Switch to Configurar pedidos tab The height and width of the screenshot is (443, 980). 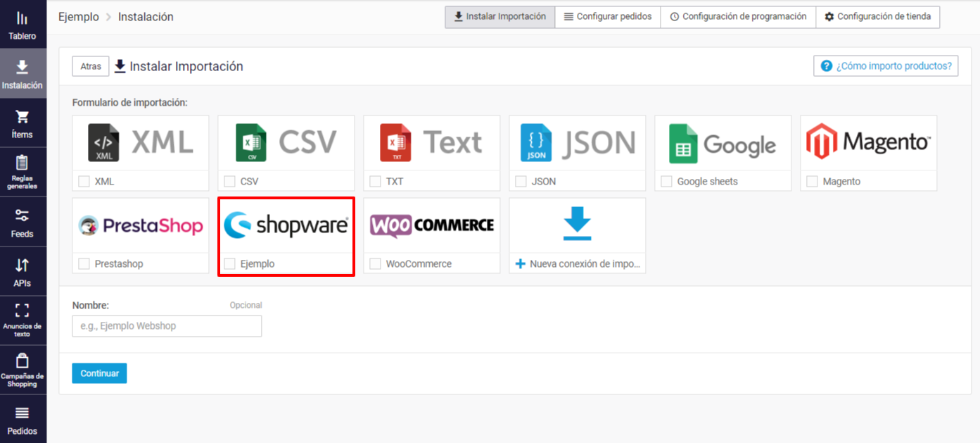click(608, 17)
